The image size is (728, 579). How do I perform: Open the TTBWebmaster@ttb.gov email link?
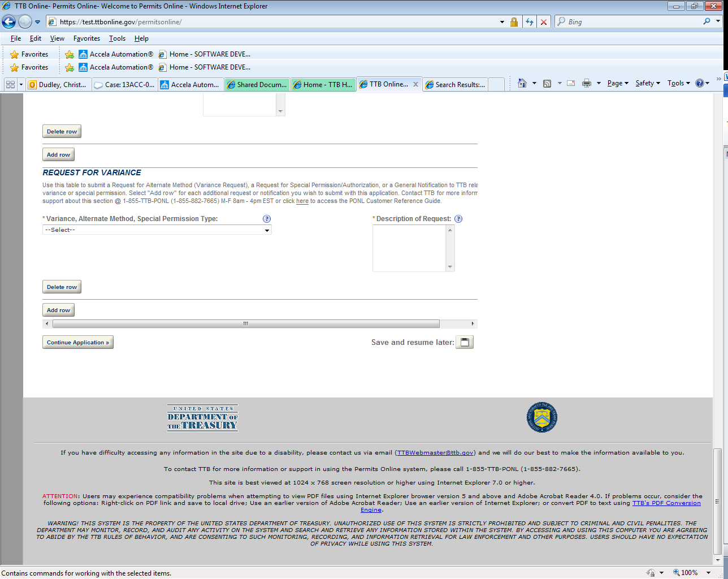coord(435,452)
